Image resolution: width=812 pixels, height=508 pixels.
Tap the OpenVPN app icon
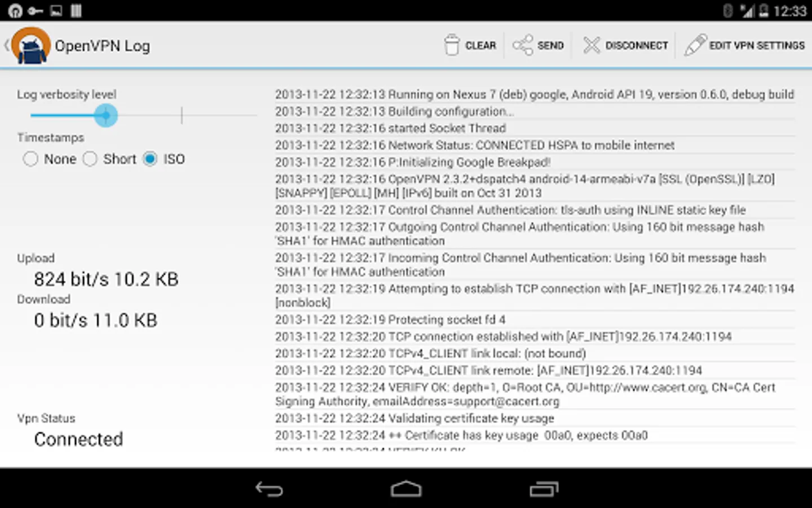[x=31, y=46]
